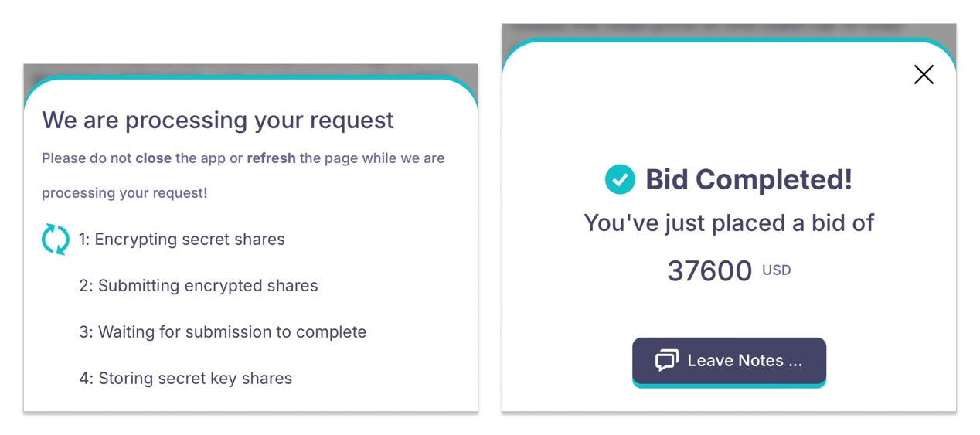Click the teal top border of the processing dialog
This screenshot has height=435, width=980.
tap(250, 77)
